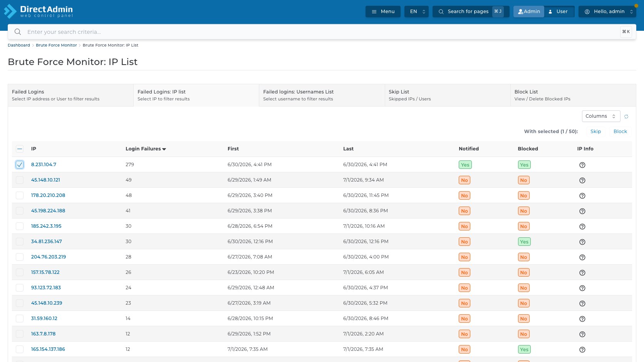Screen dimensions: 644x362
Task: Open the EN language selector
Action: pyautogui.click(x=416, y=12)
